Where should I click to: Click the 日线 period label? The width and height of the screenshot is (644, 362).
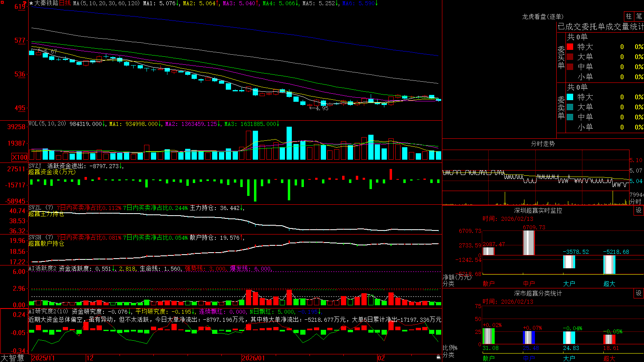click(x=65, y=3)
